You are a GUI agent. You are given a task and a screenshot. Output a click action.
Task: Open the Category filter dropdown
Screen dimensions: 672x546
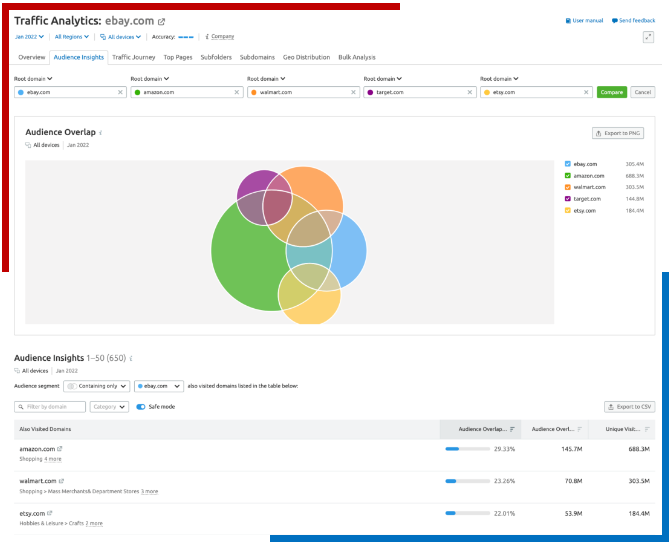coord(109,407)
